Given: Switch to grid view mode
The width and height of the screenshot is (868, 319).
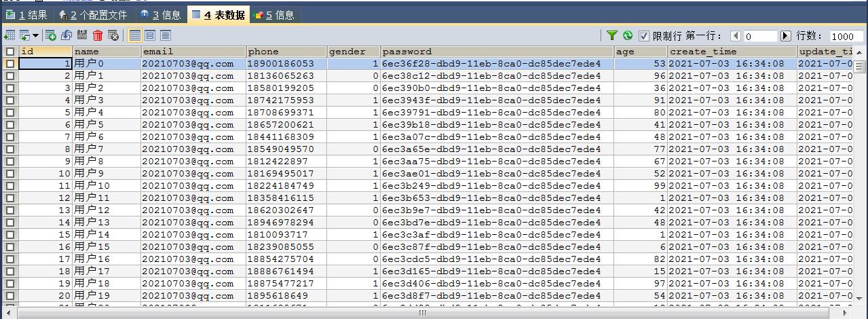Looking at the screenshot, I should coord(134,35).
